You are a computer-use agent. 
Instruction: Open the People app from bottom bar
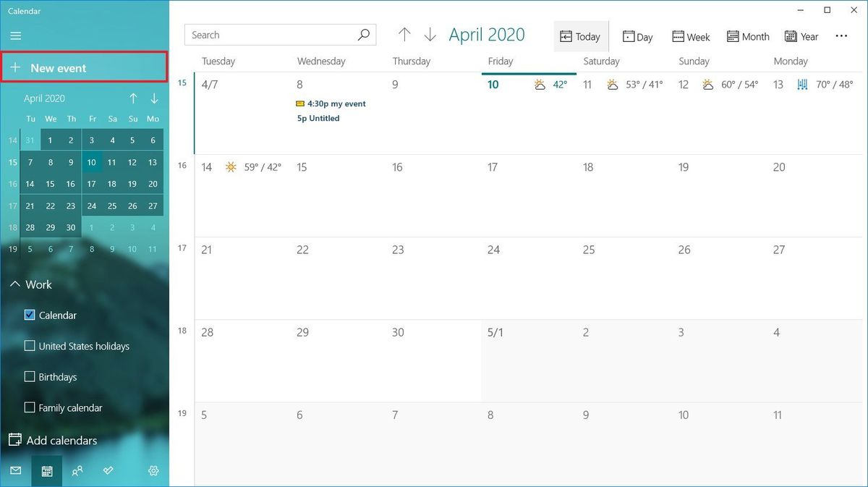(x=77, y=470)
